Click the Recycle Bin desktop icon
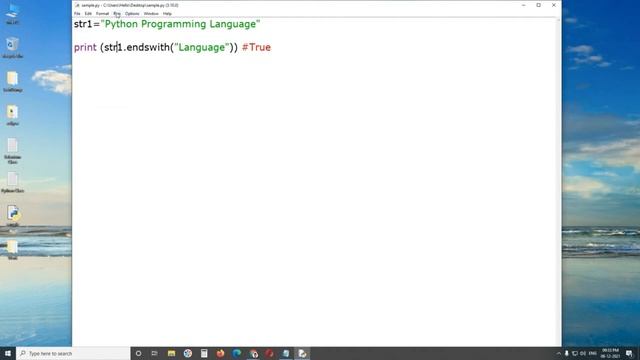The image size is (640, 360). pos(12,47)
